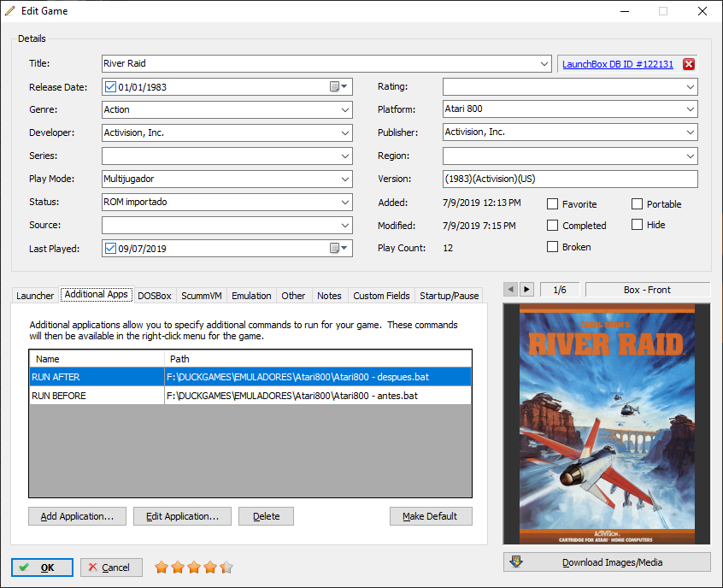This screenshot has height=588, width=723.
Task: Switch to the DOSBox tab
Action: (155, 296)
